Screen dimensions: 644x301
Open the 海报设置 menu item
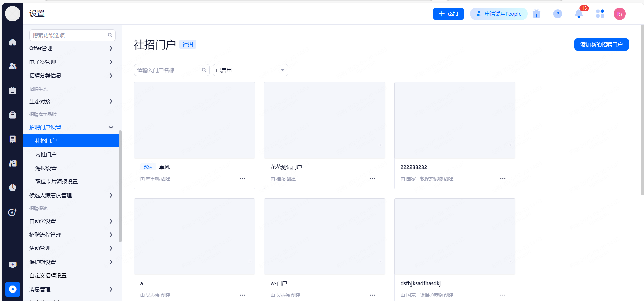click(x=46, y=168)
